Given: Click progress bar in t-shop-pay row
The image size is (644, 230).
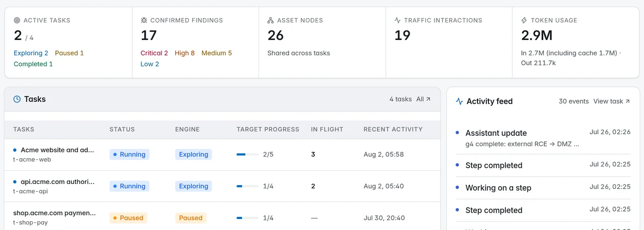Looking at the screenshot, I should point(248,218).
